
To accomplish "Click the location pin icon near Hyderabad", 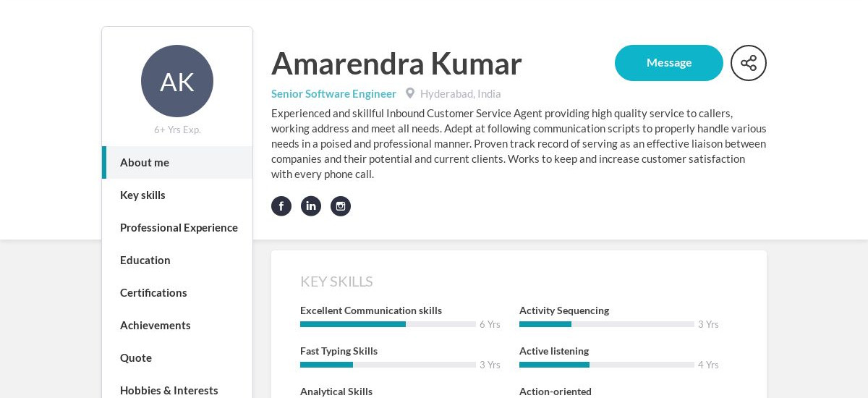I will pyautogui.click(x=410, y=93).
